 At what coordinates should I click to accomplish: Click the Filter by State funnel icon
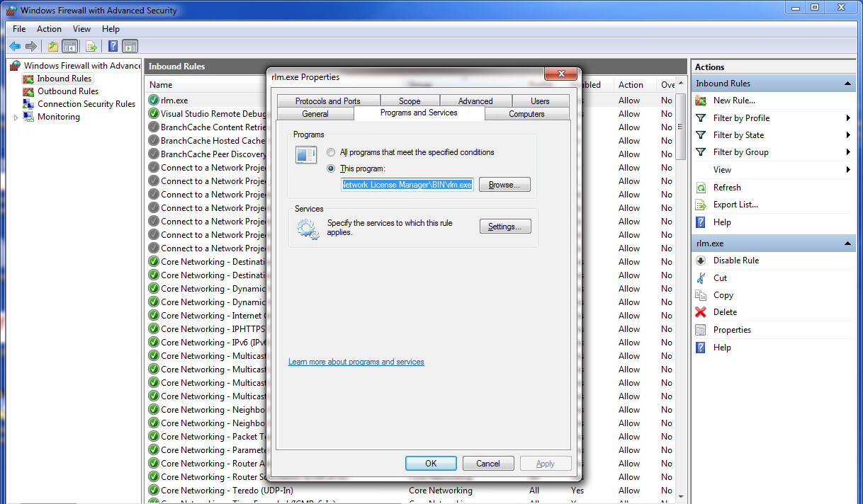pos(701,135)
